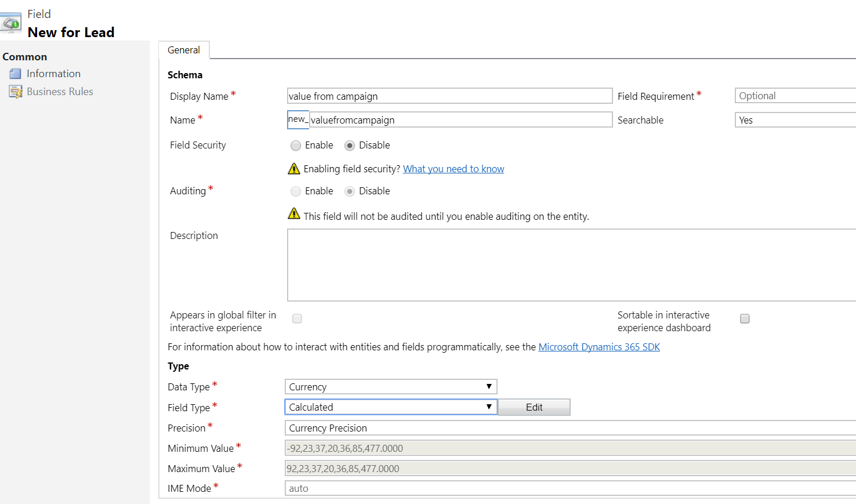This screenshot has height=504, width=856.
Task: Click the Information icon in sidebar
Action: click(x=15, y=74)
